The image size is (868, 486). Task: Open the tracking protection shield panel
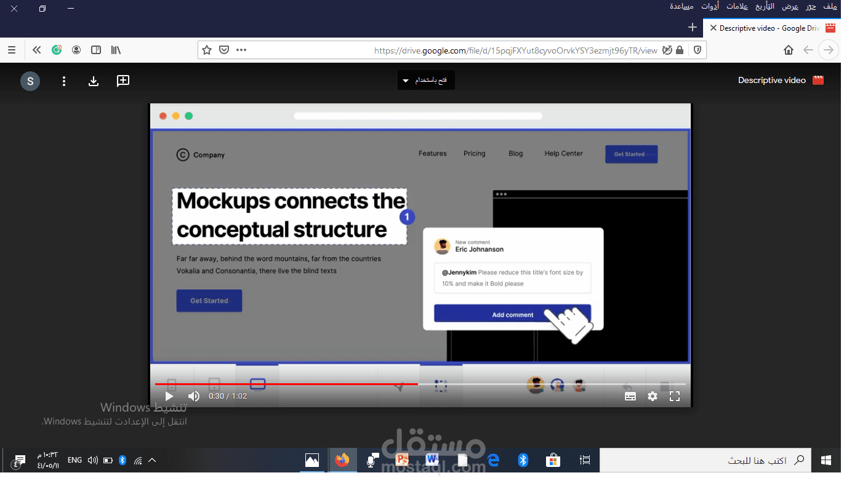[697, 50]
